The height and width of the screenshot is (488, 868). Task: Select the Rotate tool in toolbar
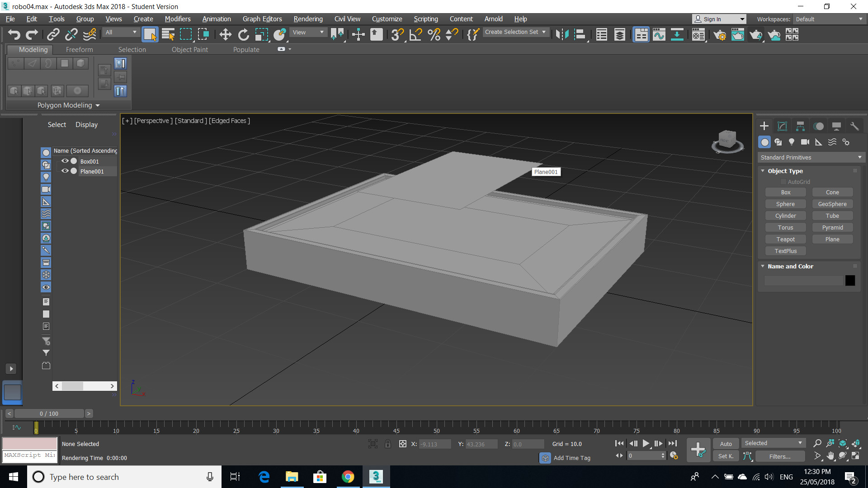(x=244, y=35)
